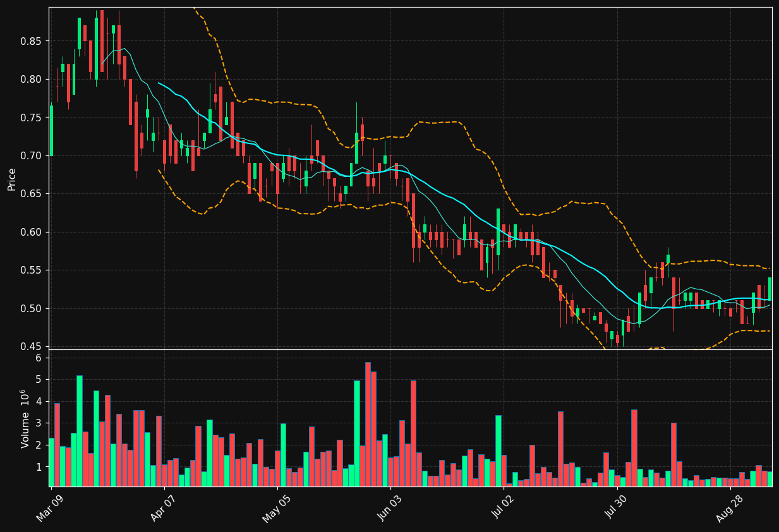This screenshot has height=532, width=779.
Task: Click the Price axis title
Action: tap(12, 179)
